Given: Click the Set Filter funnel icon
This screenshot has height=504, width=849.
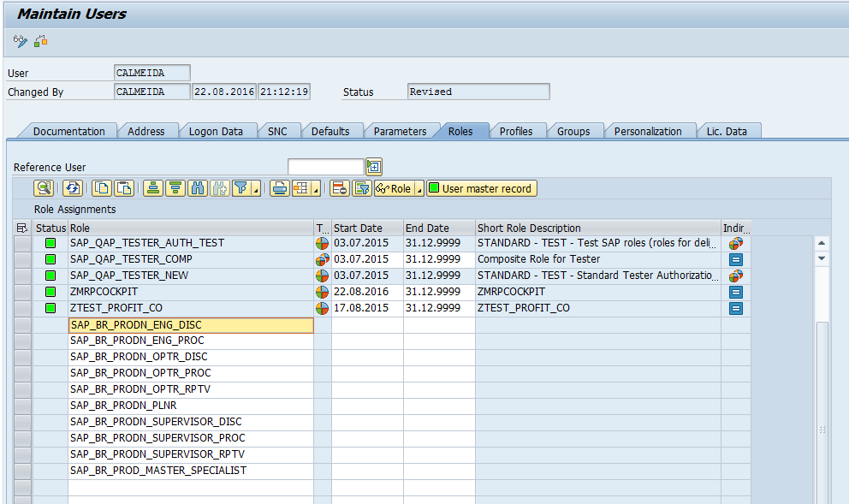Looking at the screenshot, I should coord(241,188).
